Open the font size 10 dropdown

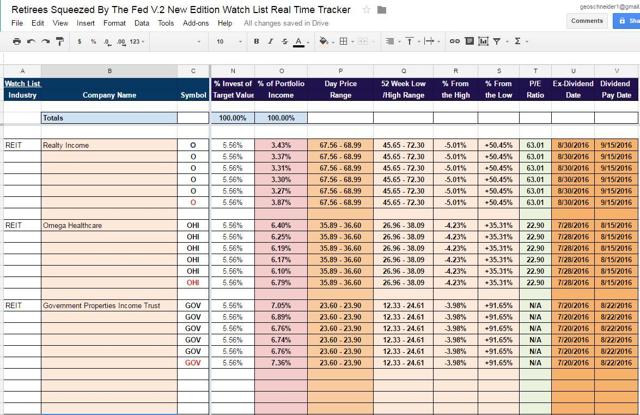tap(229, 42)
